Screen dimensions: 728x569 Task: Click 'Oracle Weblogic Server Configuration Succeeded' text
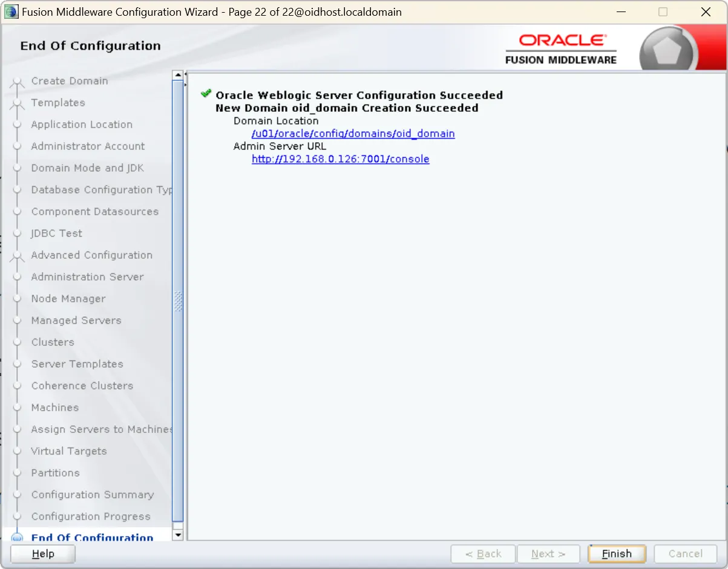(359, 95)
